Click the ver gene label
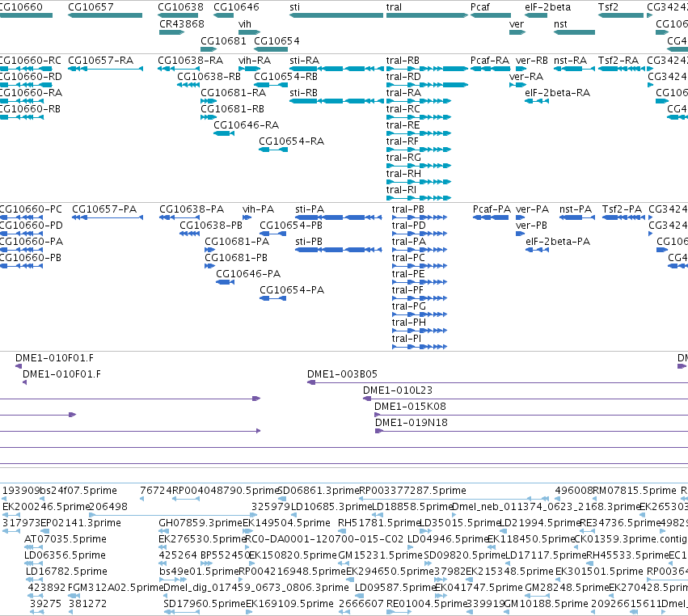Image resolution: width=688 pixels, height=616 pixels. [517, 23]
